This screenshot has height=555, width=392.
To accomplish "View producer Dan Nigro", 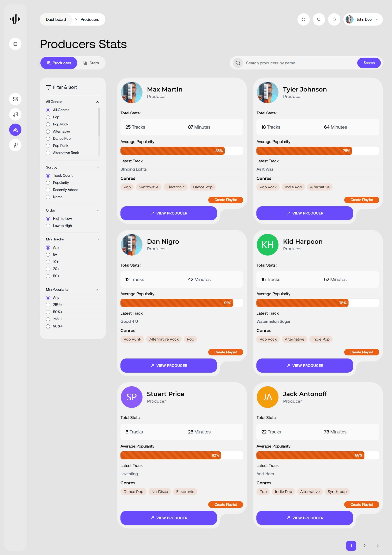I will [168, 365].
